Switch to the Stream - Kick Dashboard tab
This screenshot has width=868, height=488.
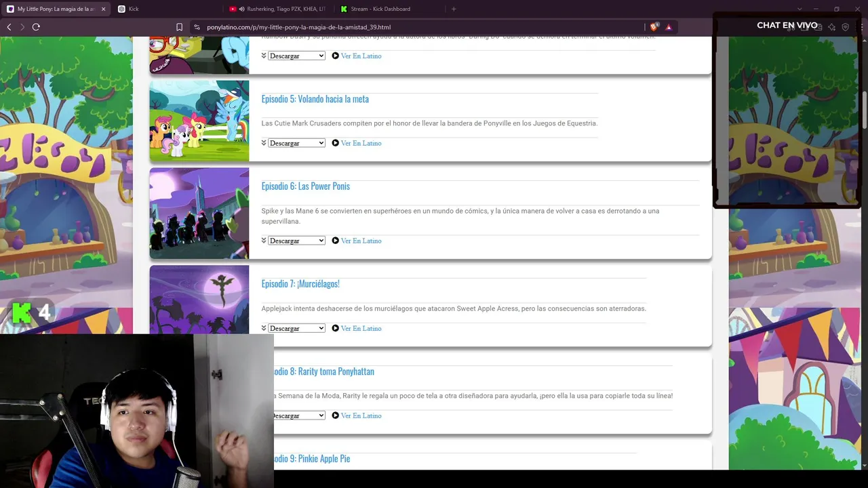pyautogui.click(x=390, y=9)
